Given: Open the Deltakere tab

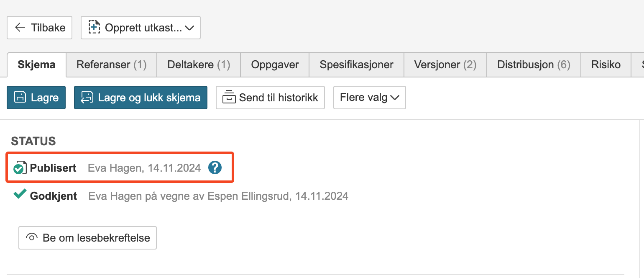Looking at the screenshot, I should coord(199,65).
